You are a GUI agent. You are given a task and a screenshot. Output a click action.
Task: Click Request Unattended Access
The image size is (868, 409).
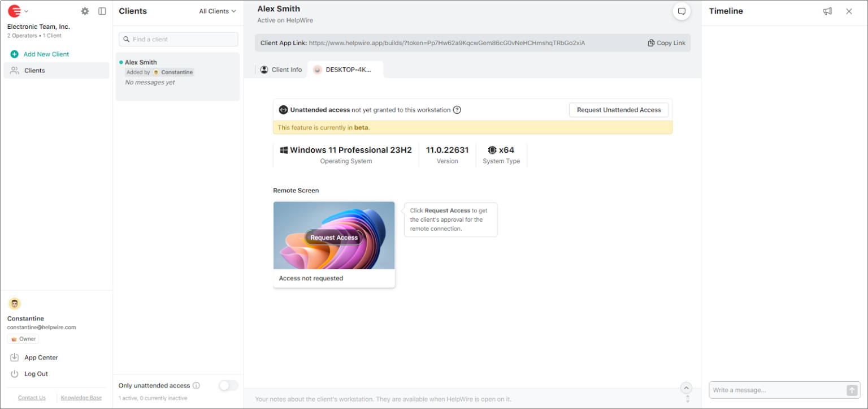pos(618,110)
